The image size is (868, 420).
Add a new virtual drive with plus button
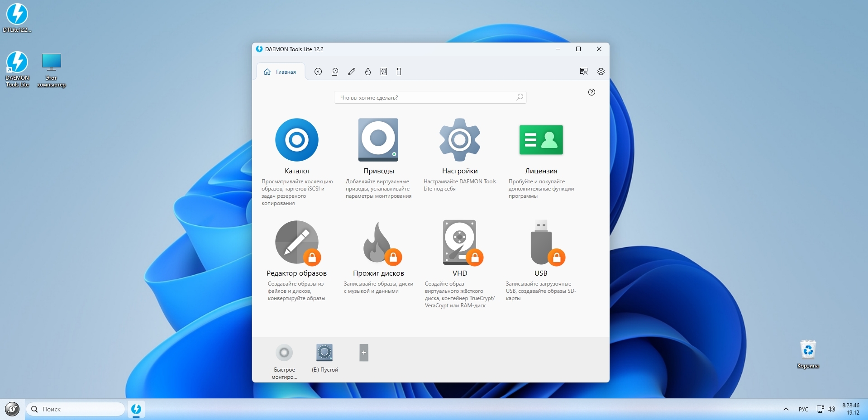[364, 353]
